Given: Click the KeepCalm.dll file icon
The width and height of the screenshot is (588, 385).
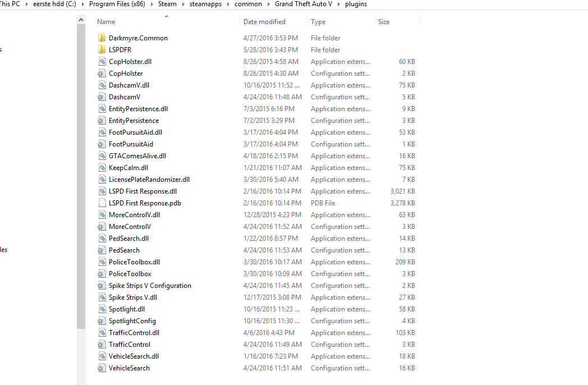Looking at the screenshot, I should (102, 167).
